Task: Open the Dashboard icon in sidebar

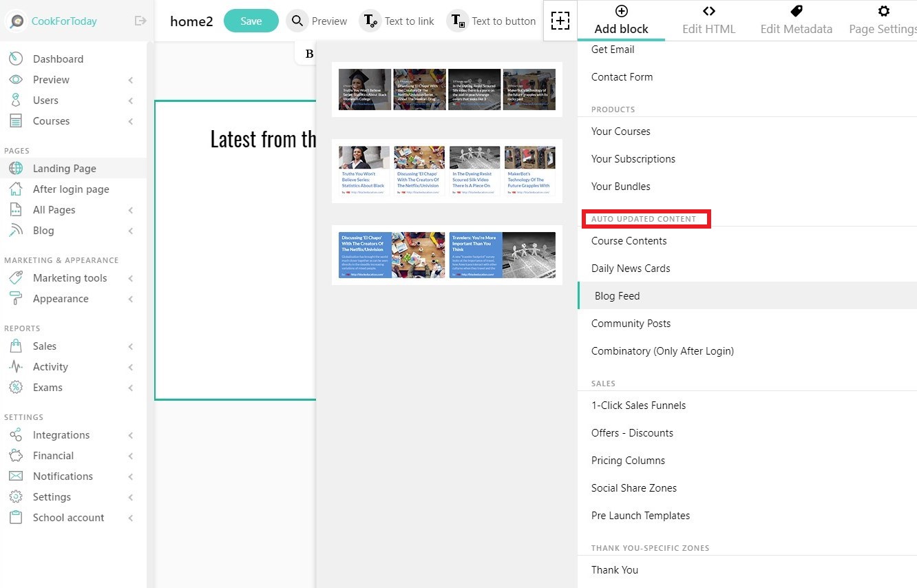Action: [16, 59]
